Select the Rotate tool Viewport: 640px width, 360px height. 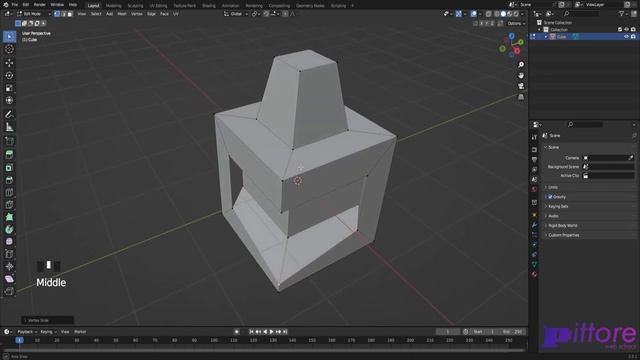pyautogui.click(x=9, y=75)
